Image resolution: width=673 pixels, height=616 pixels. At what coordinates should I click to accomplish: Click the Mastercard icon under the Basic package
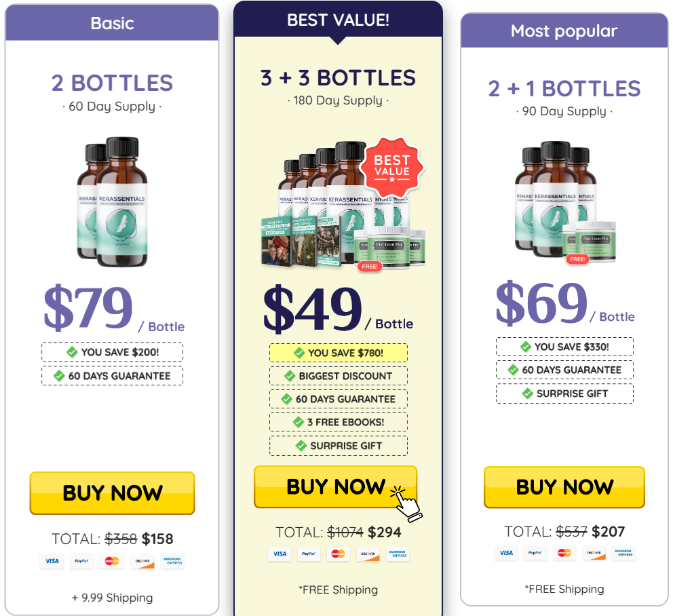[x=112, y=561]
